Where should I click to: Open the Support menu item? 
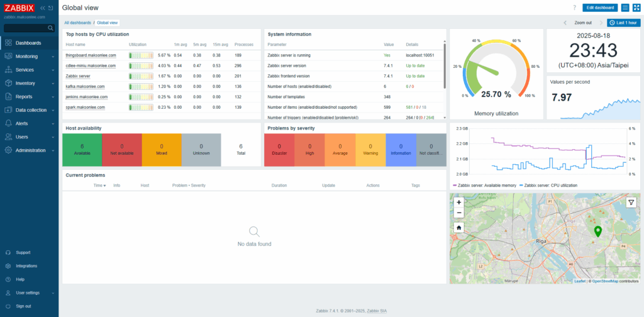click(x=29, y=253)
